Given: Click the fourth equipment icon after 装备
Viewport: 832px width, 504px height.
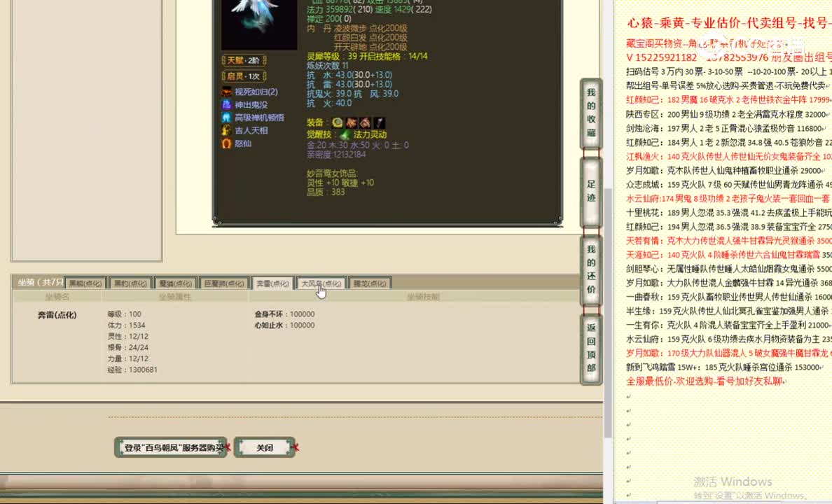Looking at the screenshot, I should click(x=379, y=122).
